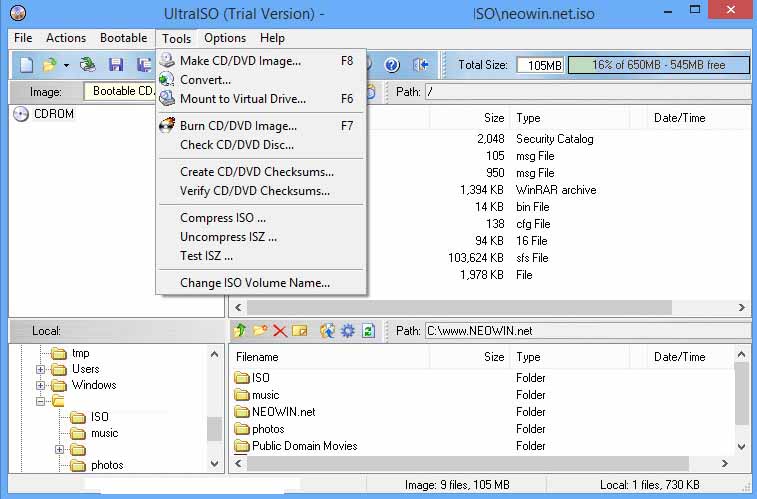Choose Change ISO Volume Name entry
This screenshot has width=757, height=499.
point(261,283)
